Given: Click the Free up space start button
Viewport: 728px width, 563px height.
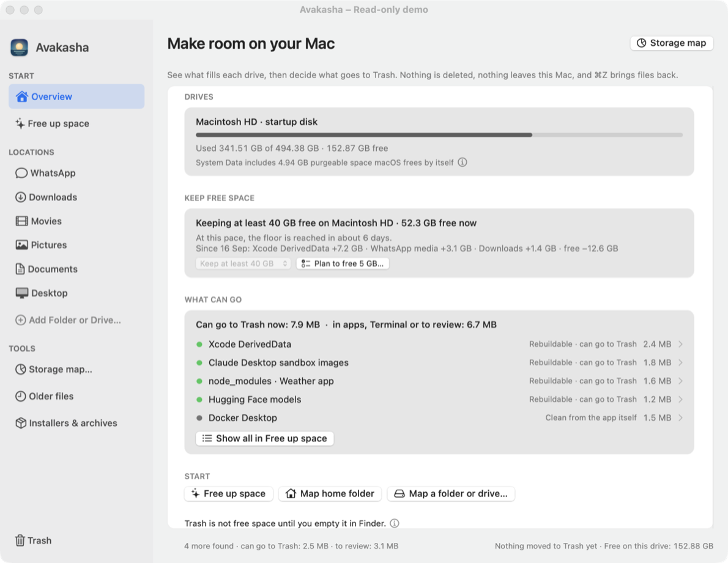Looking at the screenshot, I should 228,493.
